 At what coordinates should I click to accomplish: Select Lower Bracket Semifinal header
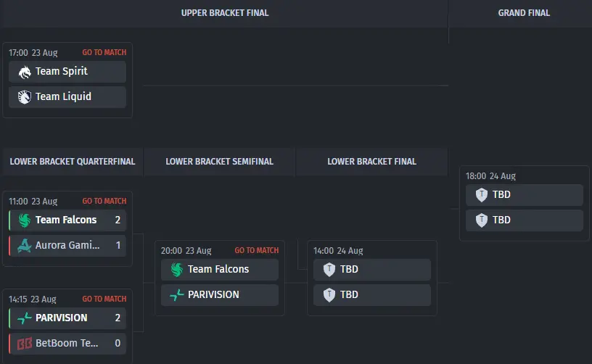pyautogui.click(x=219, y=162)
